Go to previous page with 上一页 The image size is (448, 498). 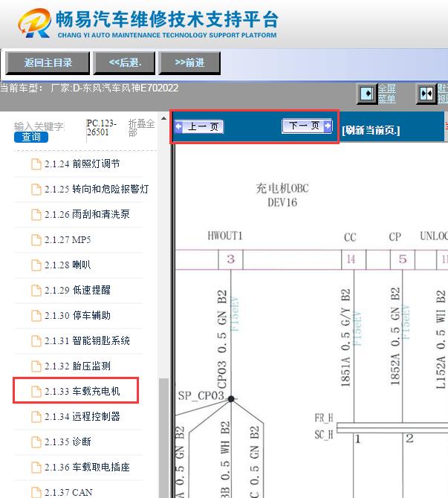pyautogui.click(x=199, y=126)
